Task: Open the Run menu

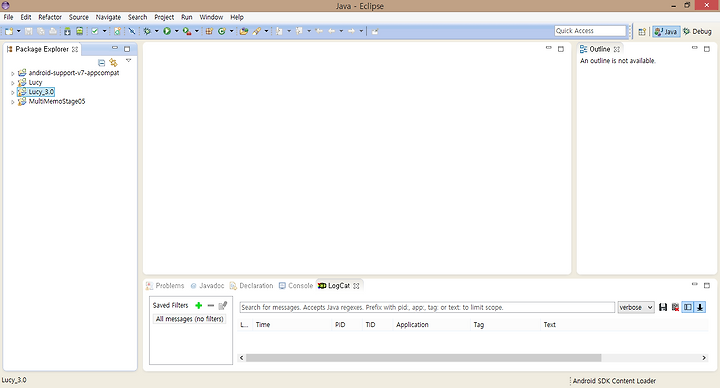Action: (x=186, y=17)
